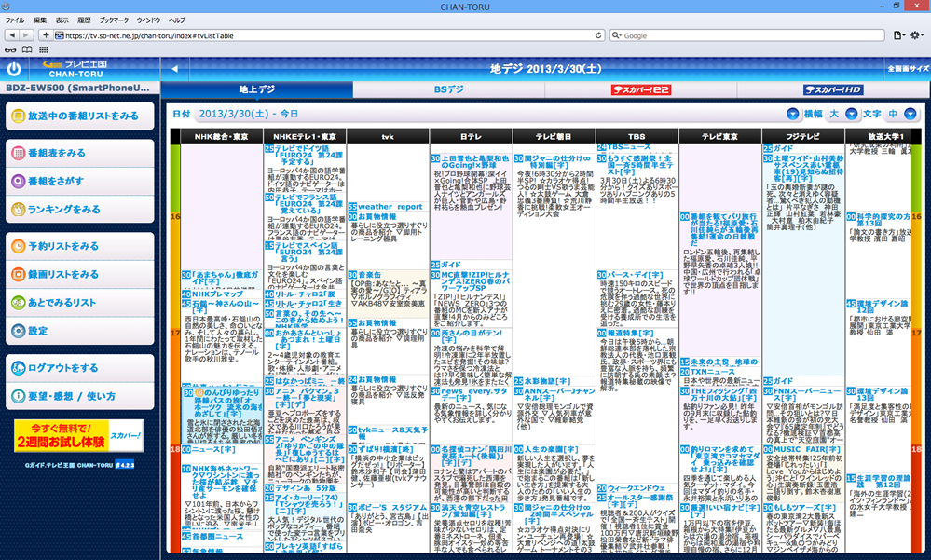Open the ブックマーク menu

114,20
